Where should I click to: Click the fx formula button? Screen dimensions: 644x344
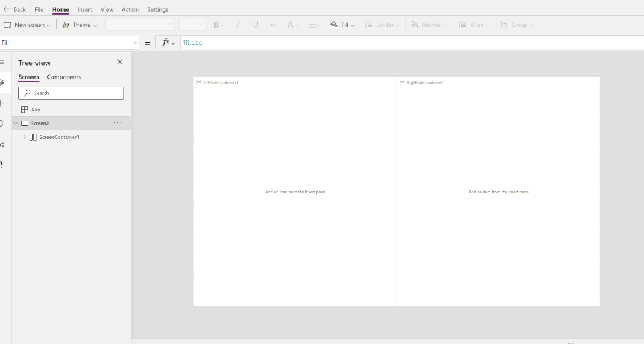click(168, 43)
